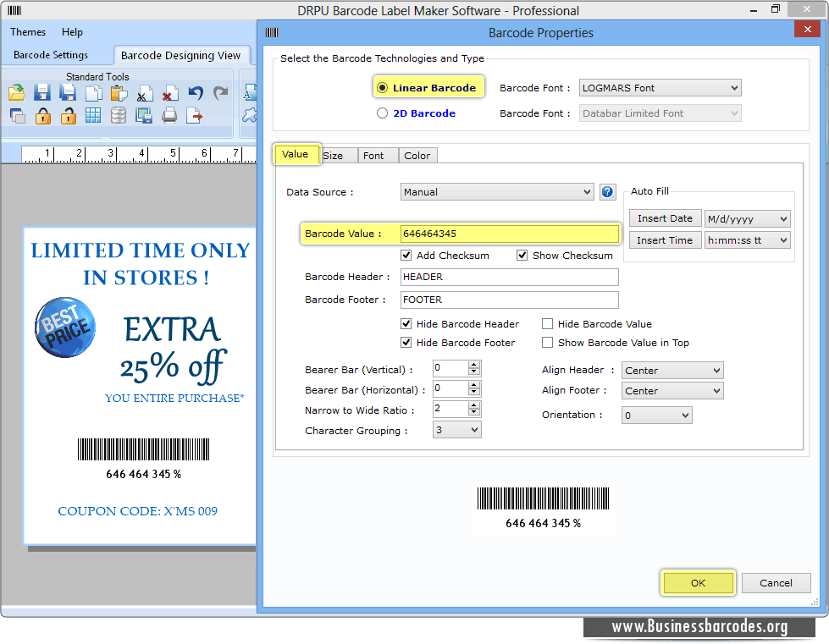Open the LOGMARS Font barcode font dropdown

point(660,88)
